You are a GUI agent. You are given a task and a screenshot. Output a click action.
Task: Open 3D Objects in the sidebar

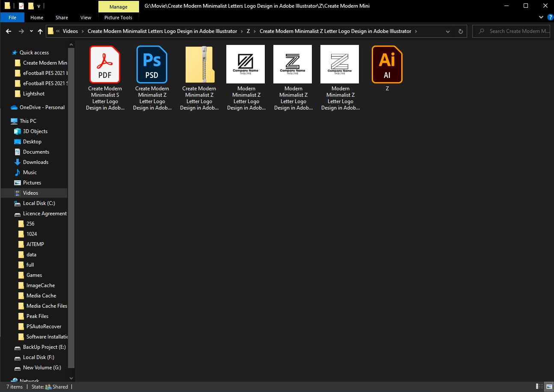35,131
